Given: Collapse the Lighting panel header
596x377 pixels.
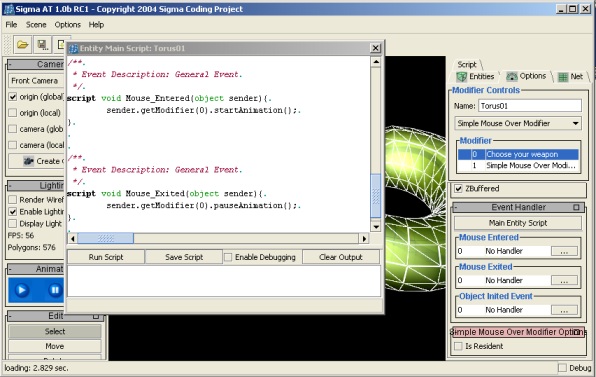Looking at the screenshot, I should point(11,186).
